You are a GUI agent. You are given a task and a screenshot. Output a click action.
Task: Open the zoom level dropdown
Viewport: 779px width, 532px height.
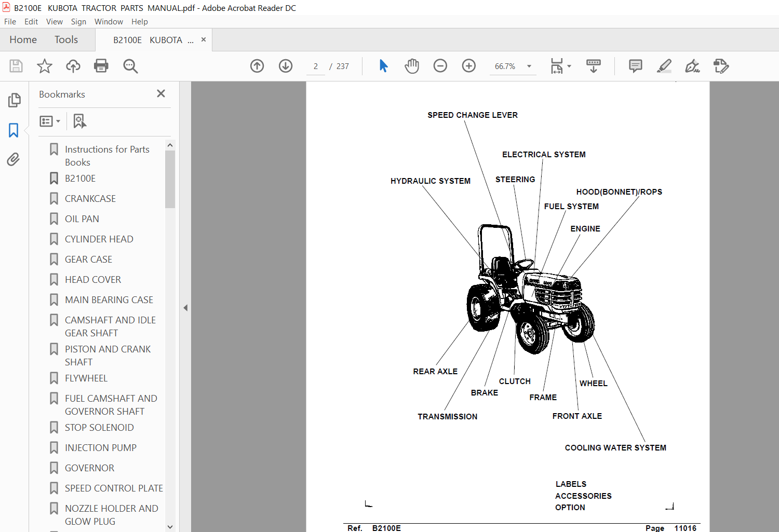click(529, 66)
